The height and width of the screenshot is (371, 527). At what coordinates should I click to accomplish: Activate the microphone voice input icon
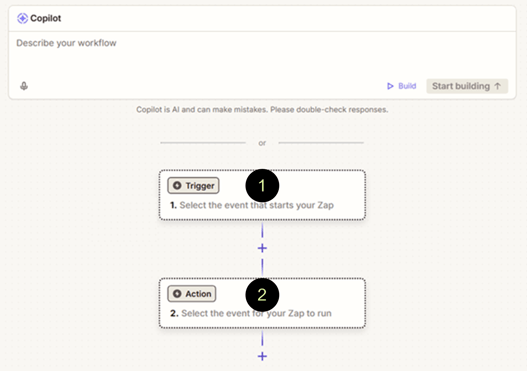point(24,86)
